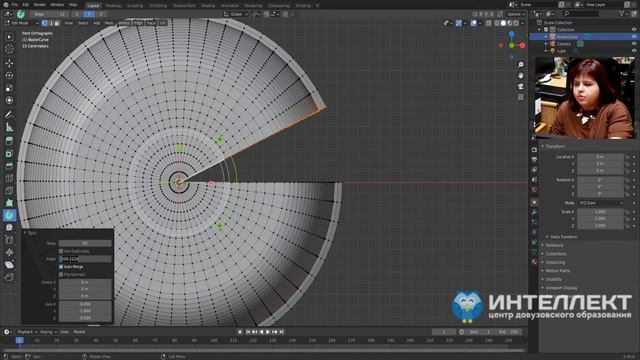640x360 pixels.
Task: Click the Steps slider in Spin panel
Action: coord(85,243)
